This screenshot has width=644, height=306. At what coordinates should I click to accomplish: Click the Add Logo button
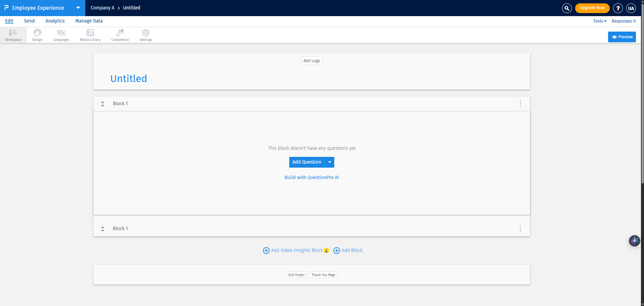(x=311, y=60)
